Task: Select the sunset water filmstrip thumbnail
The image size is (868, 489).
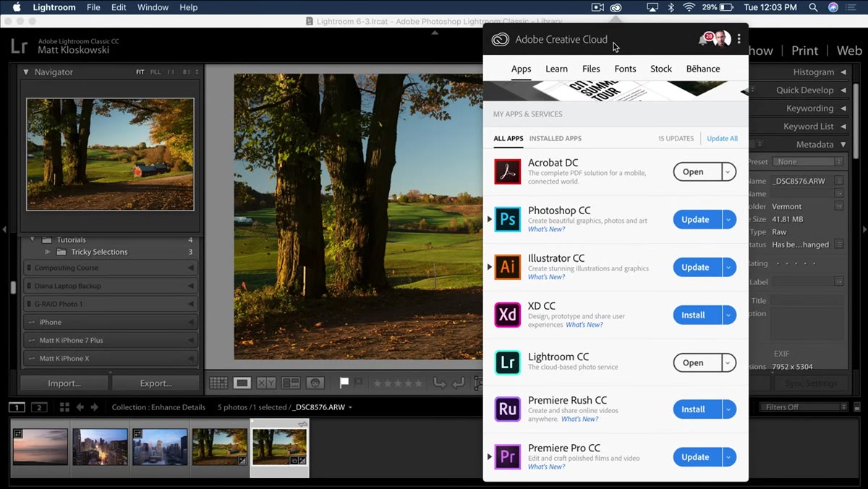Action: 40,447
